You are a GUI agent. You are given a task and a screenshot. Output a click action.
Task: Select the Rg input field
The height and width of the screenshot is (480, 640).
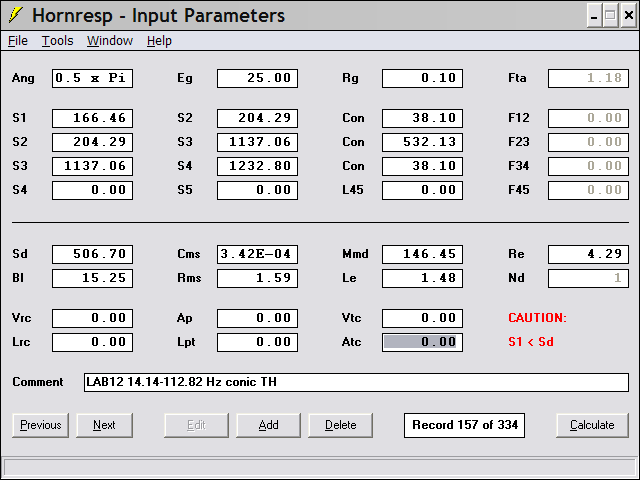422,78
